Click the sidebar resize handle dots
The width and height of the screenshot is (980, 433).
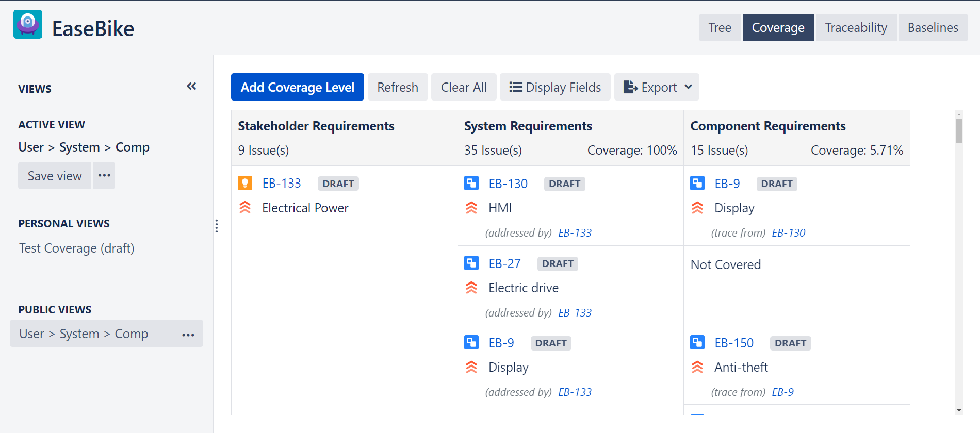pos(217,226)
